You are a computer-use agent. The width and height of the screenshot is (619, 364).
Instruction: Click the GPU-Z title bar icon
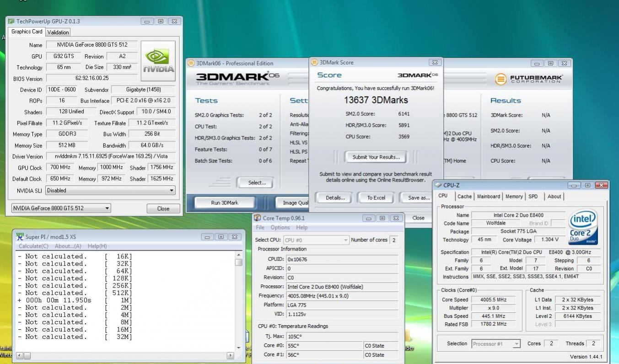point(11,21)
